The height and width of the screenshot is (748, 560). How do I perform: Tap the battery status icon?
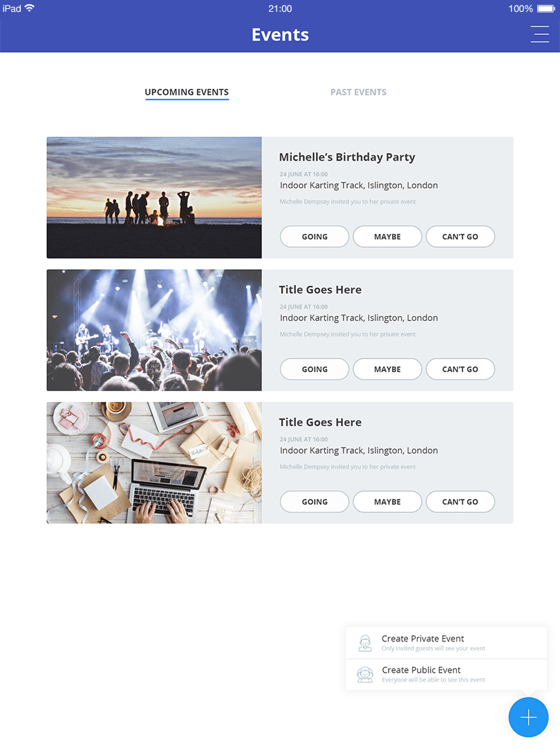[x=545, y=8]
